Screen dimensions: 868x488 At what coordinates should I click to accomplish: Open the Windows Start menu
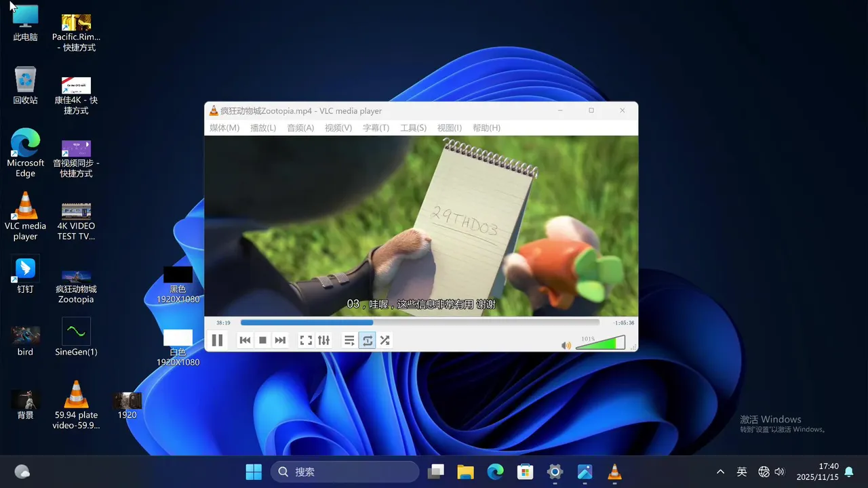(x=254, y=472)
